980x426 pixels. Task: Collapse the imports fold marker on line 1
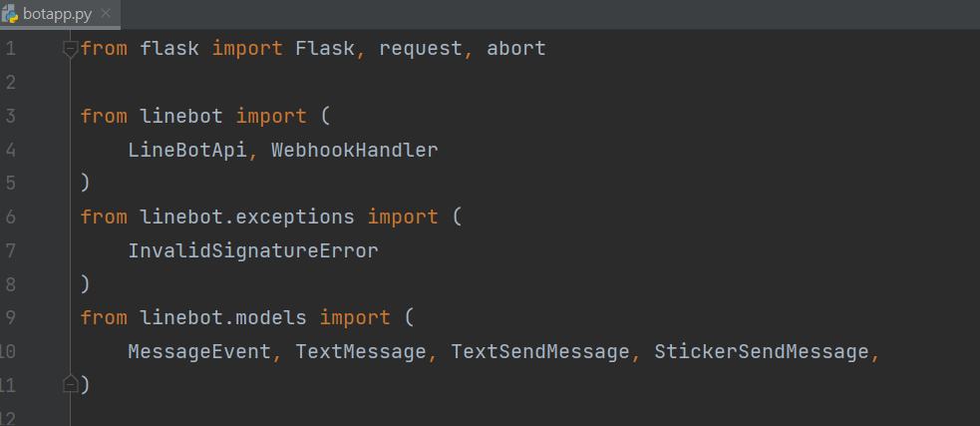tap(70, 49)
